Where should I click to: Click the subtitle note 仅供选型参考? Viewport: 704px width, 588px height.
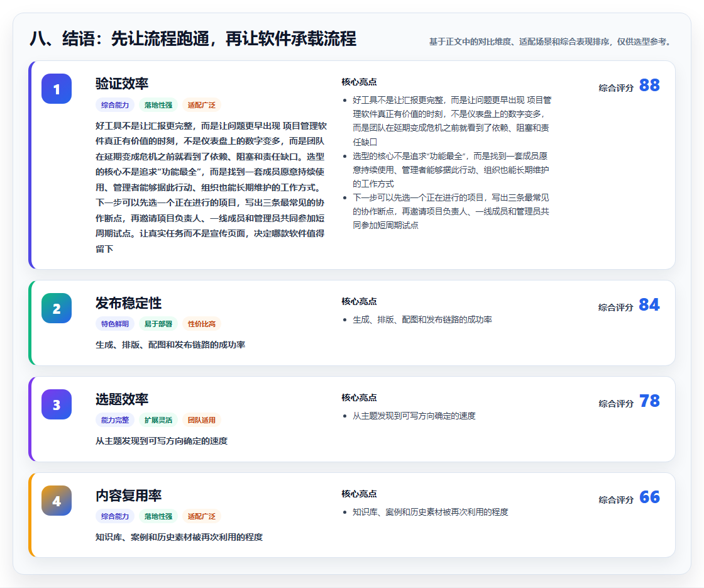pos(644,42)
